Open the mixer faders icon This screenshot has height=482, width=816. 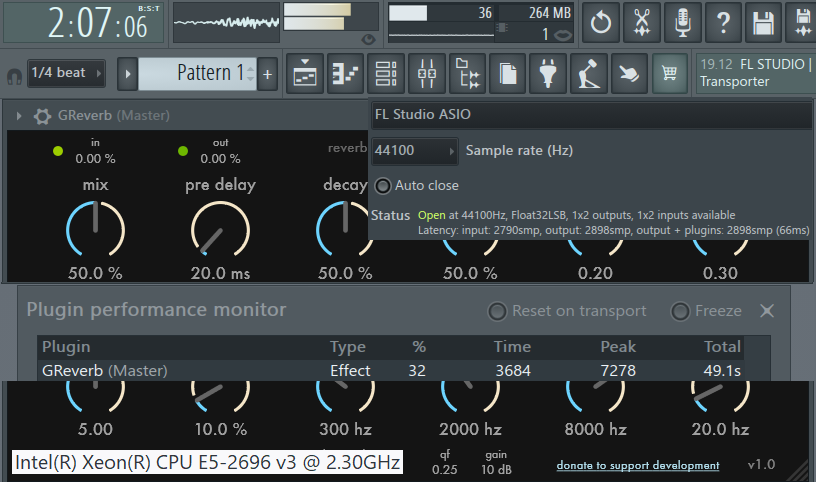click(427, 74)
